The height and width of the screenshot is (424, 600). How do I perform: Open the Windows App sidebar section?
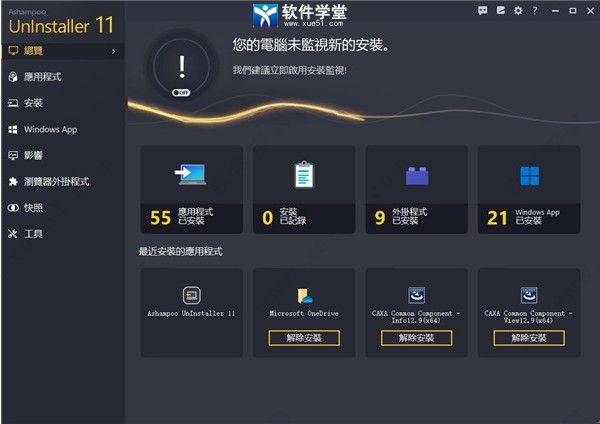63,129
